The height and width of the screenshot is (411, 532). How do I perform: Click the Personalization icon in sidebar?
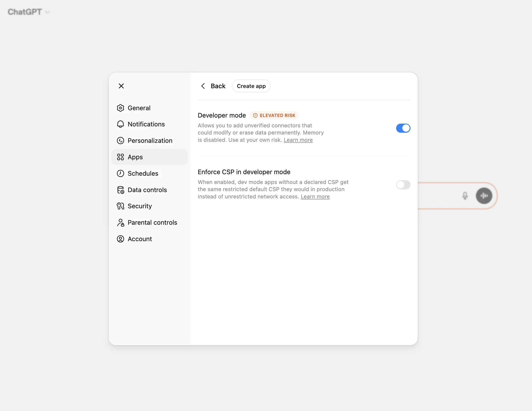(x=120, y=141)
